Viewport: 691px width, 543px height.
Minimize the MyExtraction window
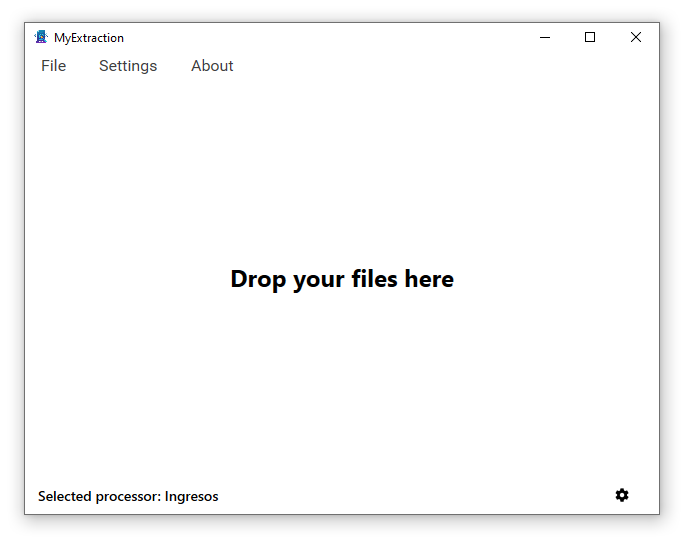(x=545, y=37)
